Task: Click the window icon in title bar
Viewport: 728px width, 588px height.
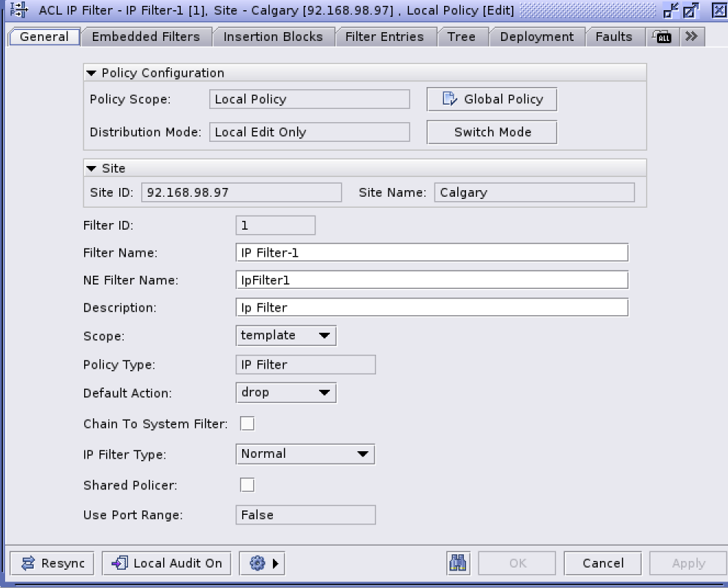Action: [19, 11]
